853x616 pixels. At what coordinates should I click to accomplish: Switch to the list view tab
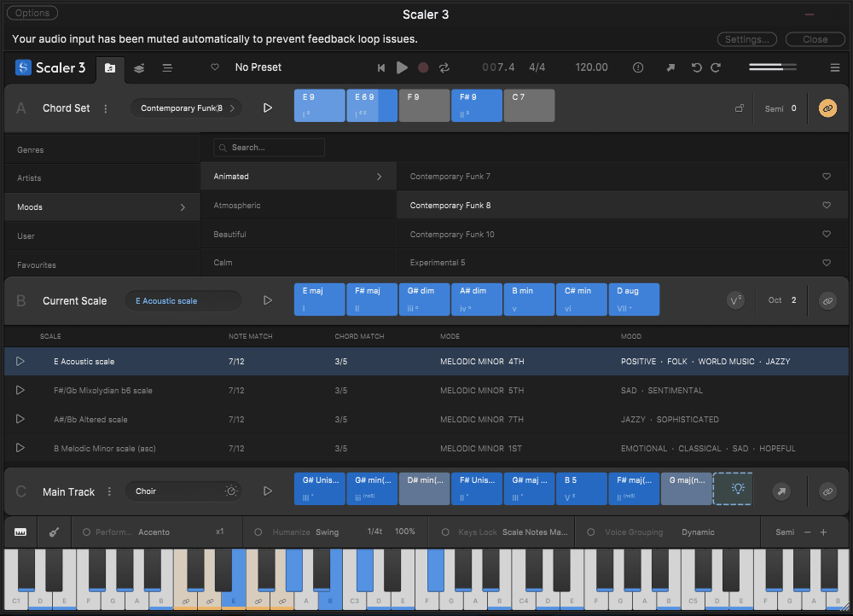(x=167, y=68)
